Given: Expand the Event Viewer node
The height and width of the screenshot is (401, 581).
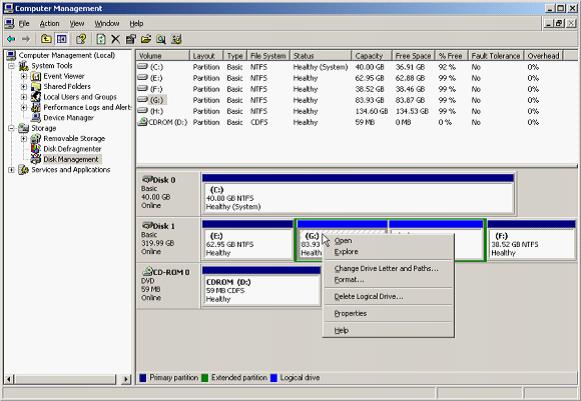Looking at the screenshot, I should tap(24, 76).
